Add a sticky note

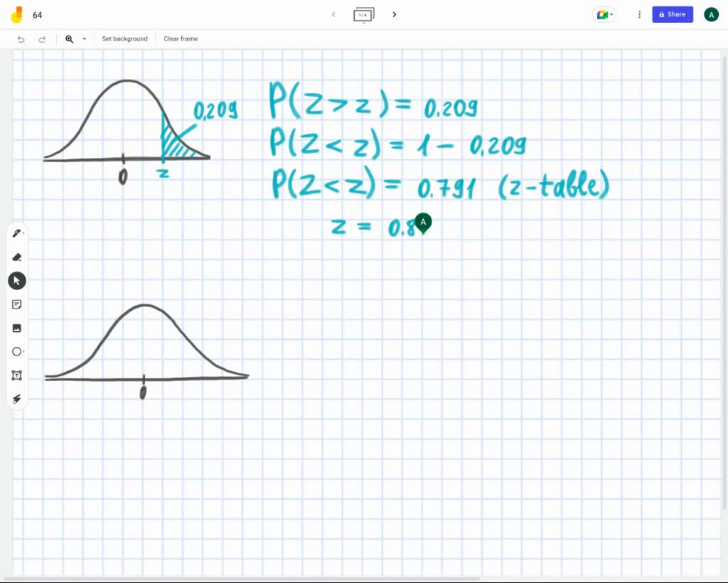point(16,304)
